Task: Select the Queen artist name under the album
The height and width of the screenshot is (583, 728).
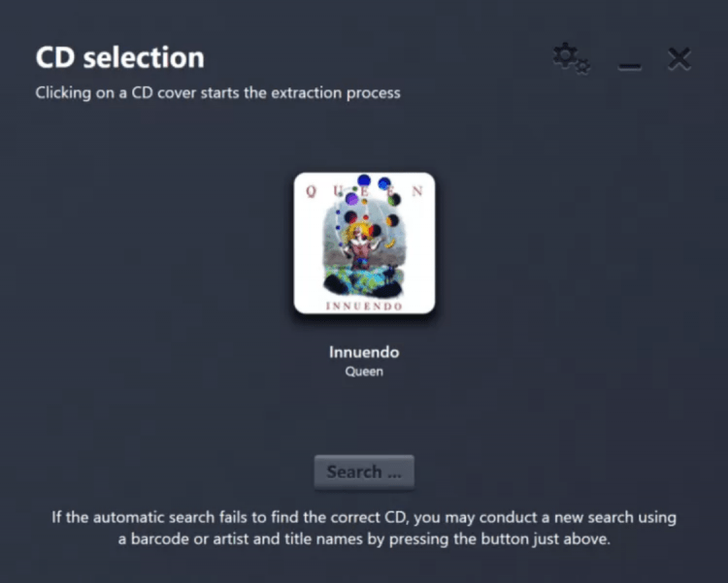Action: tap(364, 371)
